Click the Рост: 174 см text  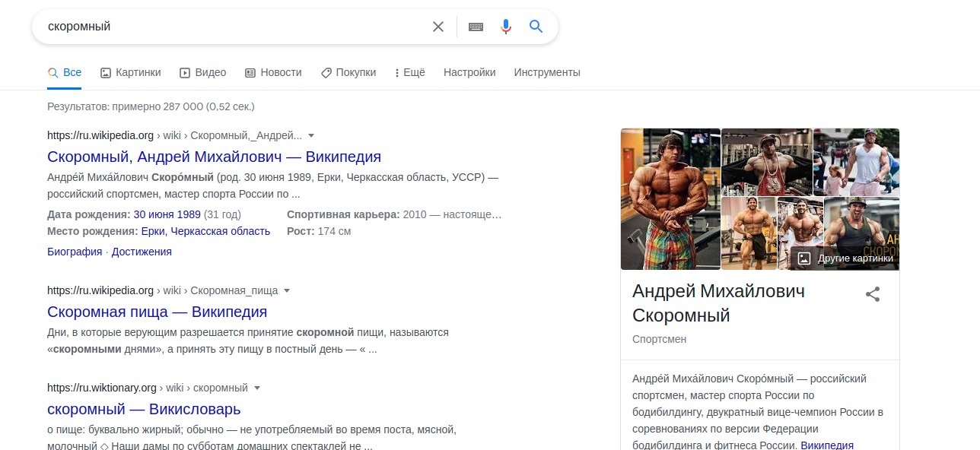[x=319, y=231]
